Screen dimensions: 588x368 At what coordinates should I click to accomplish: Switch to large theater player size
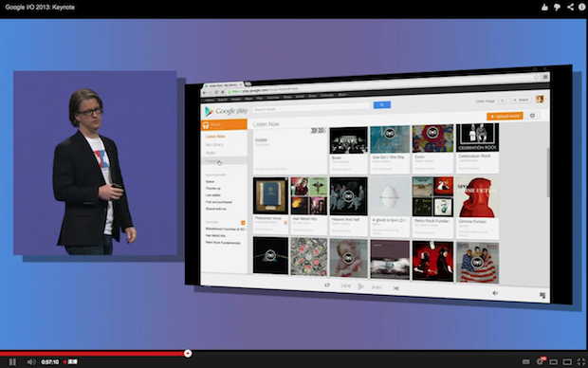pos(567,361)
